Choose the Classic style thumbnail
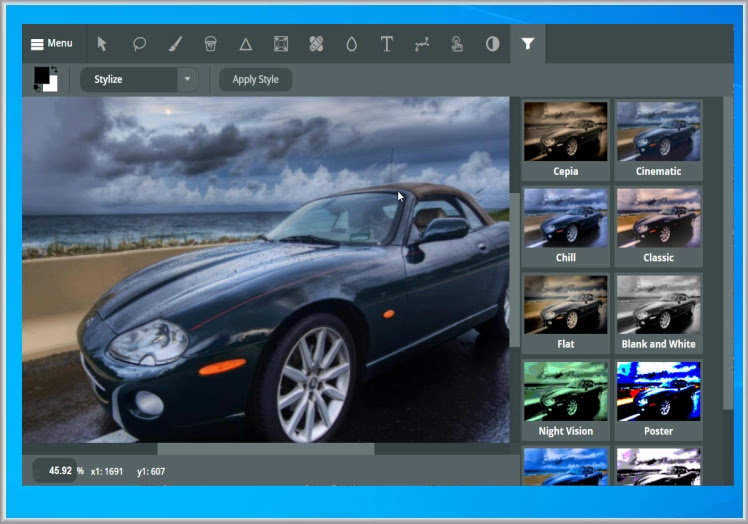Image resolution: width=748 pixels, height=524 pixels. click(x=658, y=227)
